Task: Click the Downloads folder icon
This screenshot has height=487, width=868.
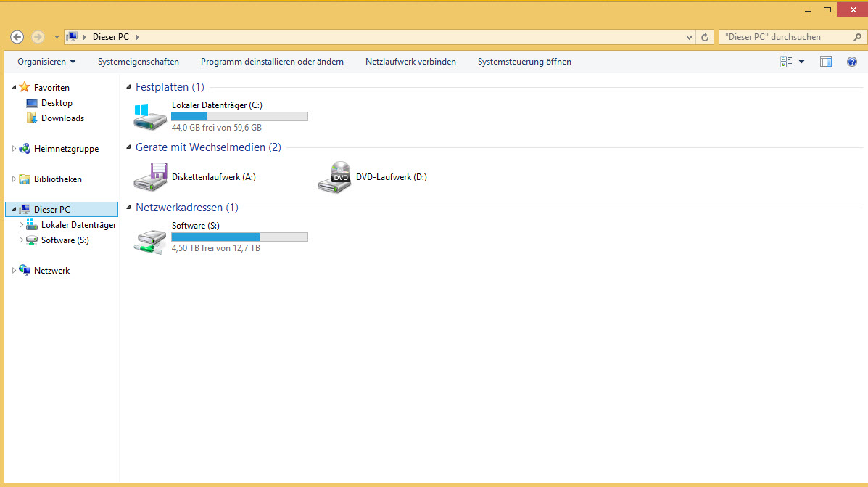Action: coord(32,118)
